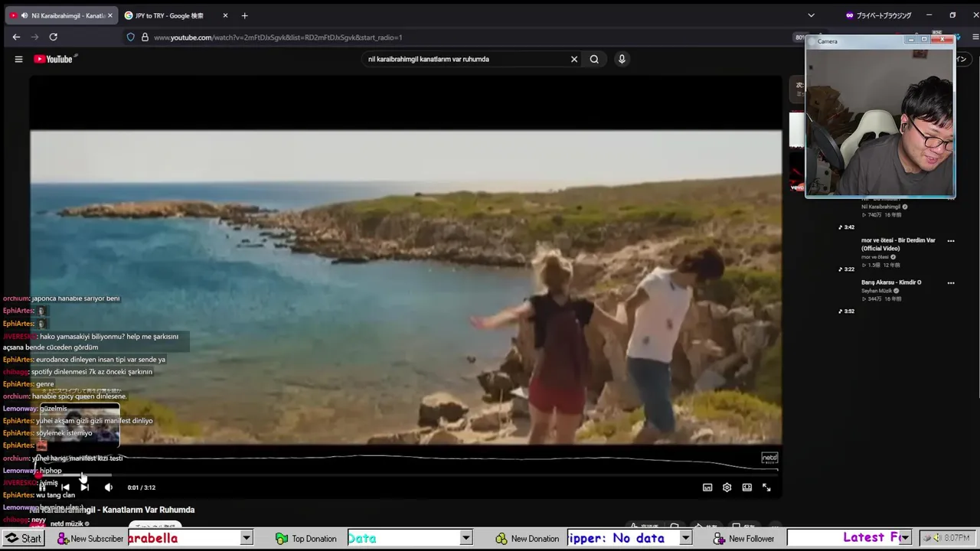Image resolution: width=980 pixels, height=551 pixels.
Task: Enter fullscreen in the video player
Action: point(766,487)
